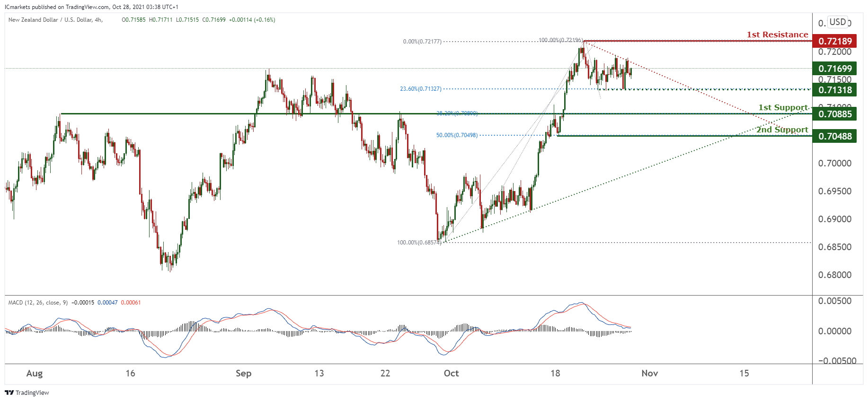Click the 50.00%(0.70498) Fibonacci label
Image resolution: width=868 pixels, height=401 pixels.
tap(457, 135)
